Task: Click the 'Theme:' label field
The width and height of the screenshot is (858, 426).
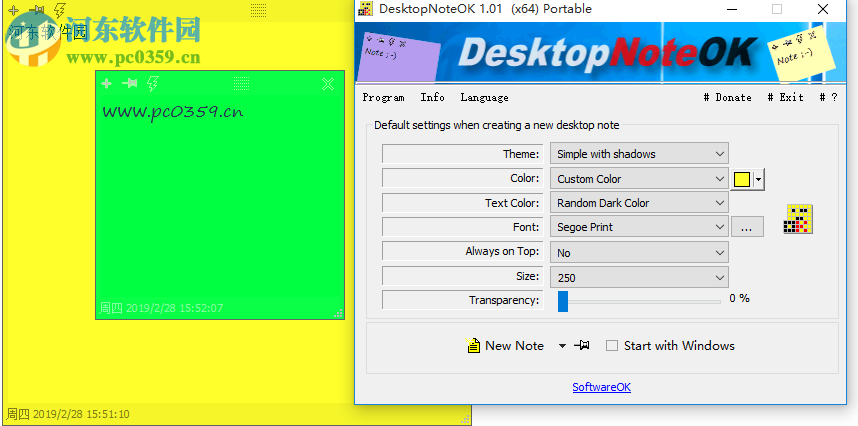Action: pyautogui.click(x=462, y=154)
